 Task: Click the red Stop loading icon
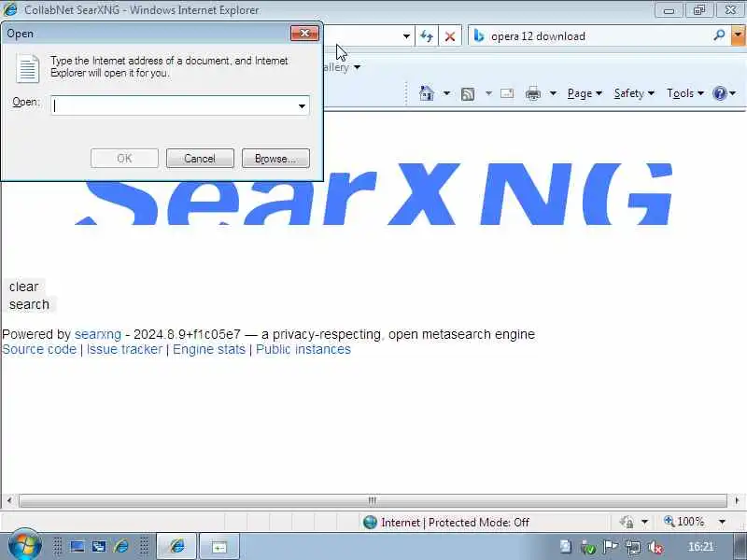point(450,36)
